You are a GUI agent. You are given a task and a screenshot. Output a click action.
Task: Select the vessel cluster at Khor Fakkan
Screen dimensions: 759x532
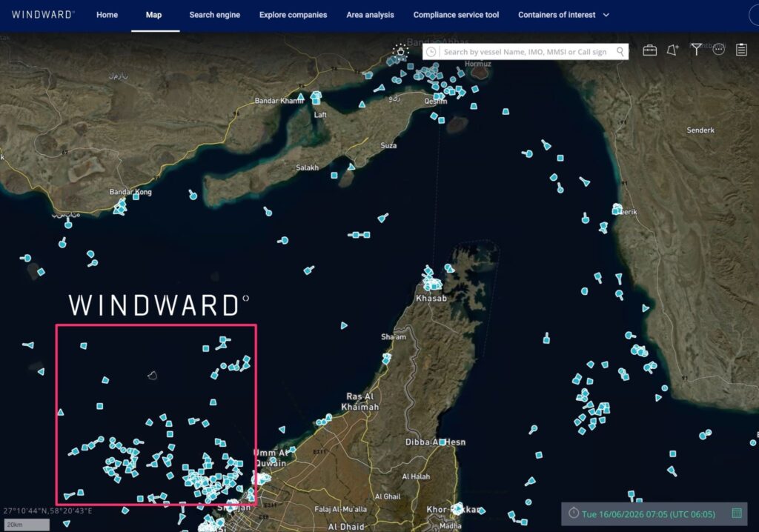click(457, 508)
